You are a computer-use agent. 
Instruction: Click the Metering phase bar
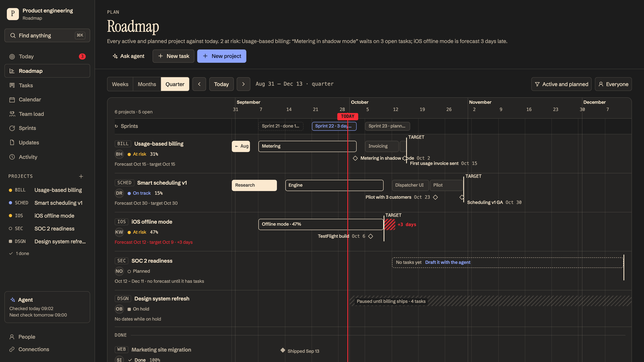coord(308,146)
